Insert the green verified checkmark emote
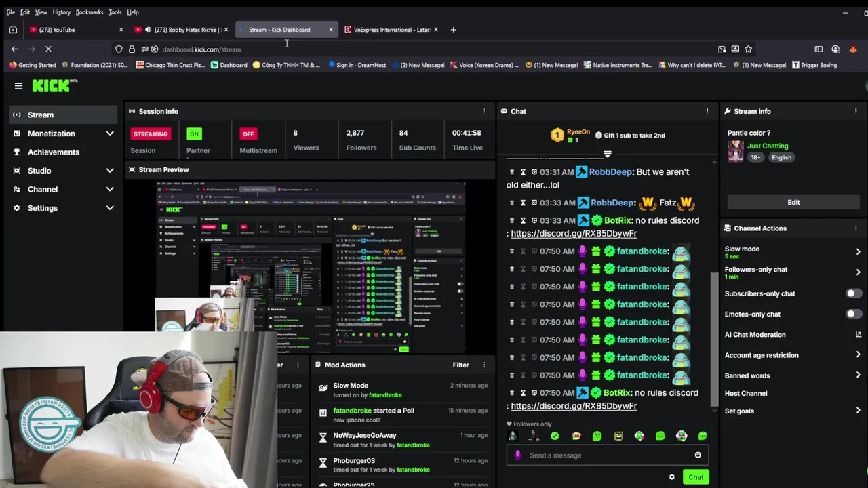Screen dimensions: 868x488 555,436
